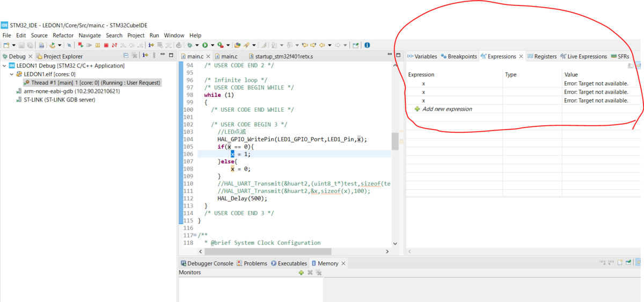Select Thread #1 main running entry

coord(92,83)
